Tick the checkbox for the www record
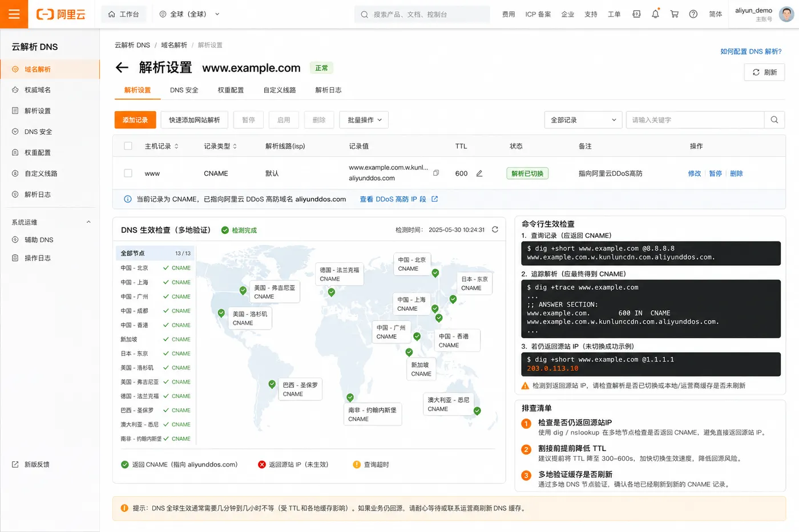This screenshot has width=799, height=532. tap(128, 173)
